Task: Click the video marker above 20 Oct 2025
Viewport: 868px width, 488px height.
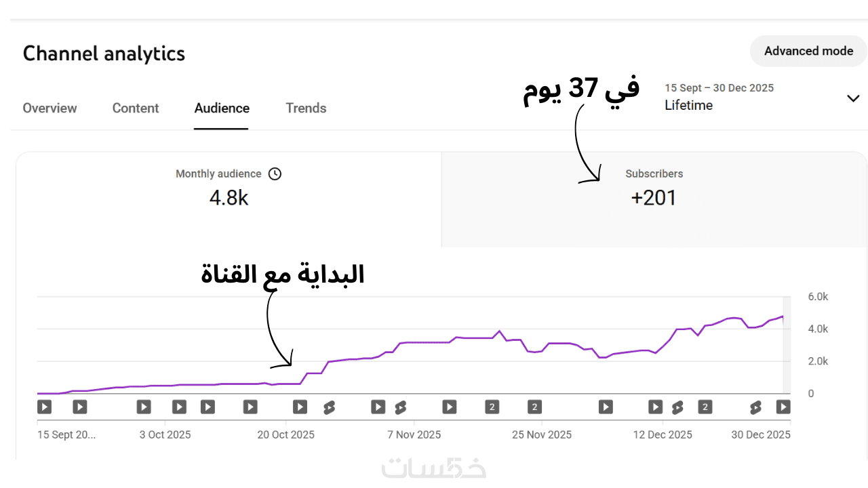Action: pyautogui.click(x=300, y=407)
